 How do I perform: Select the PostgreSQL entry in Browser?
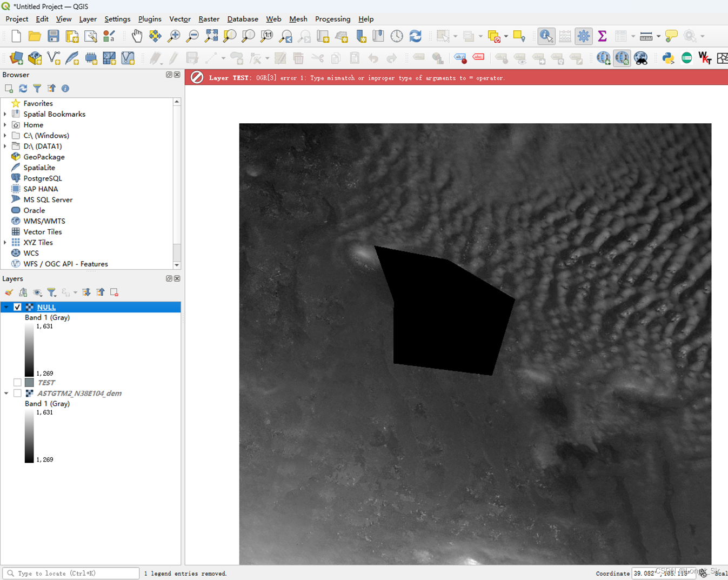[x=42, y=178]
